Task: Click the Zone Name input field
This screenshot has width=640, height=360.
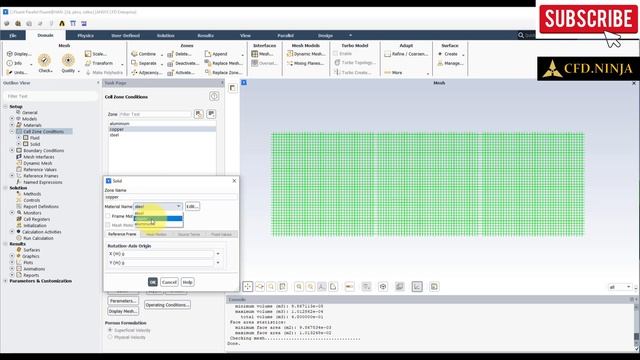Action: [x=171, y=197]
